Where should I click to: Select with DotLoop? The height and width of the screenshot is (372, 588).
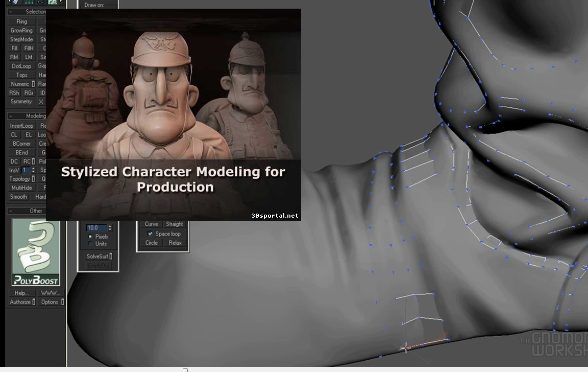[22, 66]
